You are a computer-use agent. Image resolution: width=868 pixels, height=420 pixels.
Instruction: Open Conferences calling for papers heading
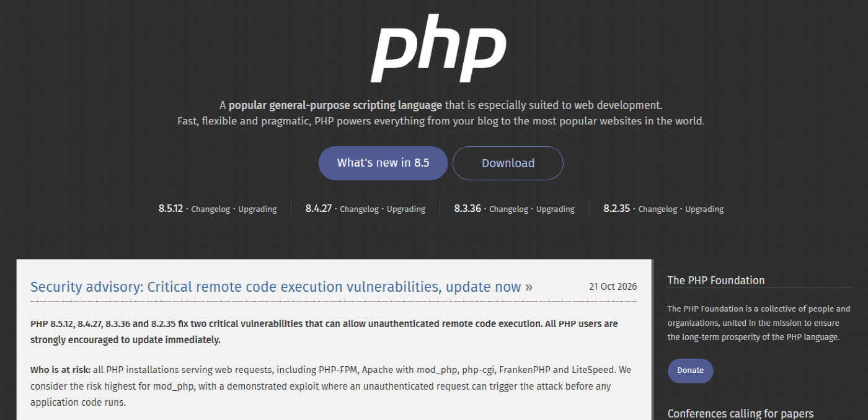tap(740, 413)
